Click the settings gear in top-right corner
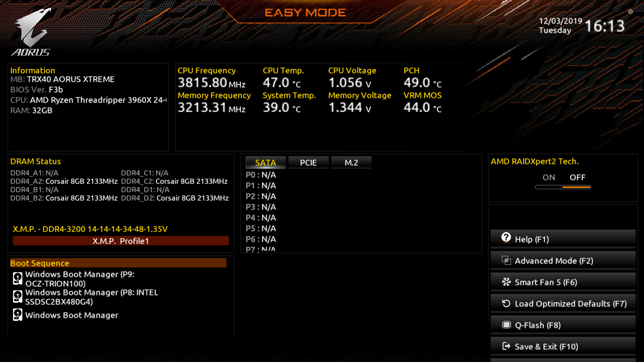This screenshot has width=644, height=362. pos(630,12)
